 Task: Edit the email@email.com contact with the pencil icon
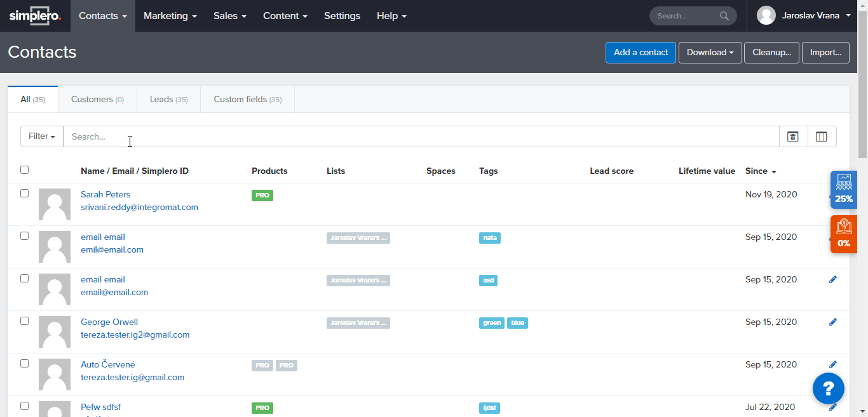tap(833, 279)
